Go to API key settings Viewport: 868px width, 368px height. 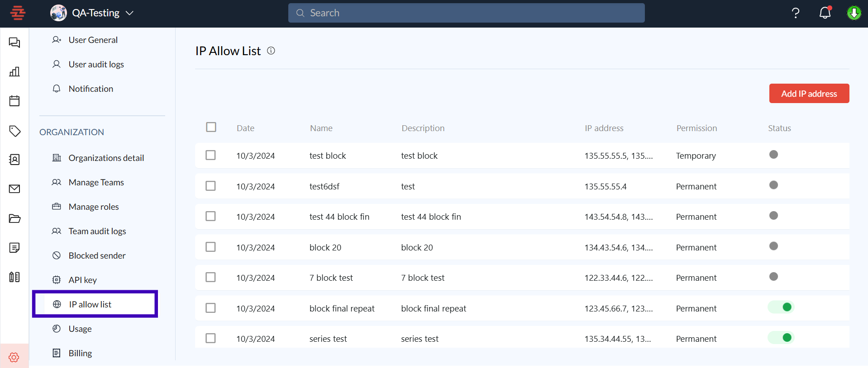click(82, 280)
